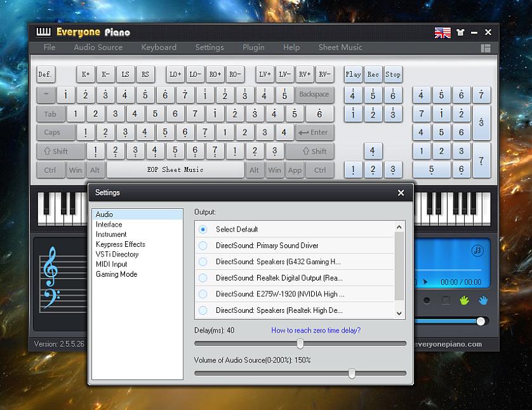Click the Rec button on keyboard panel
Screen dimensions: 532x410
[x=373, y=74]
